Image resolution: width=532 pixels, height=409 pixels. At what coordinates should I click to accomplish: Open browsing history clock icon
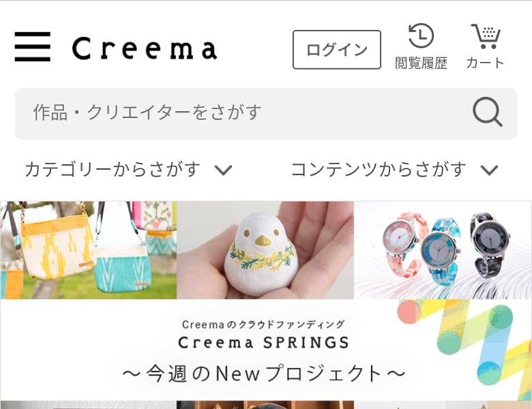tap(421, 35)
